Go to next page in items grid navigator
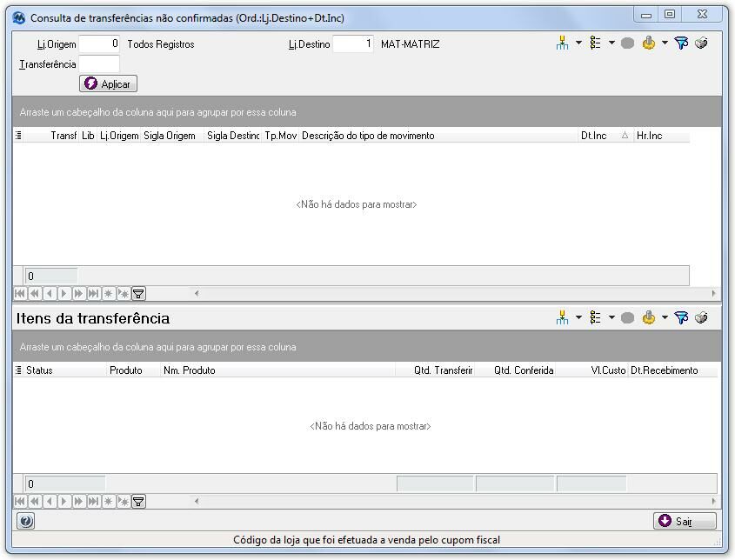This screenshot has width=735, height=560. point(78,502)
